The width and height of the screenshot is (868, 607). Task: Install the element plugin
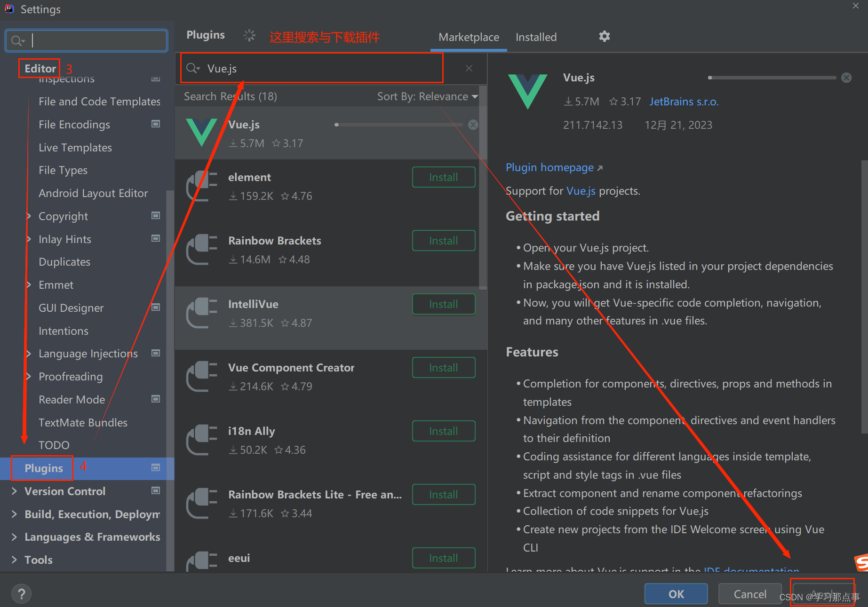coord(444,177)
